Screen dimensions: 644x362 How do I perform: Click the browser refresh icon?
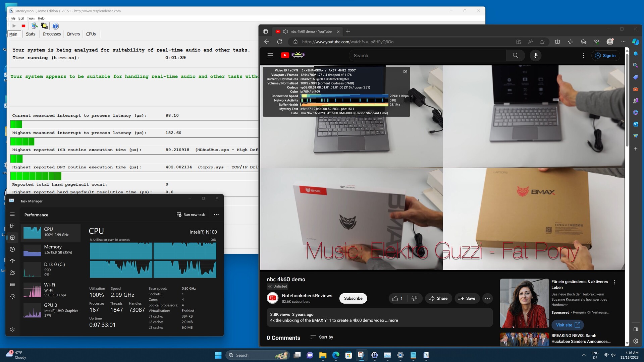click(x=279, y=42)
